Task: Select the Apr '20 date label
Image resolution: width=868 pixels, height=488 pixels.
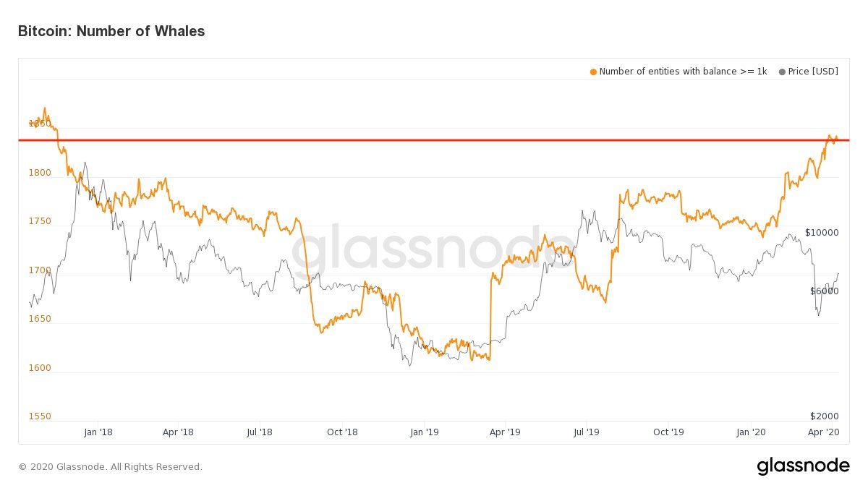Action: (823, 432)
